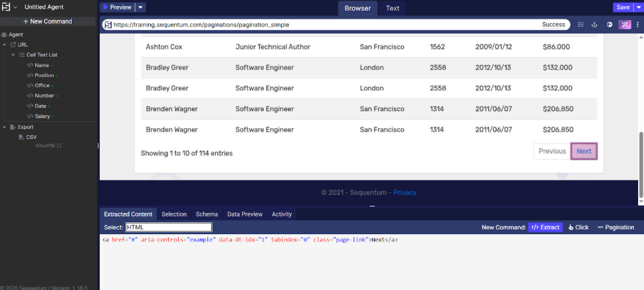Open the list view icon in browser toolbar
The image size is (644, 290).
[581, 25]
